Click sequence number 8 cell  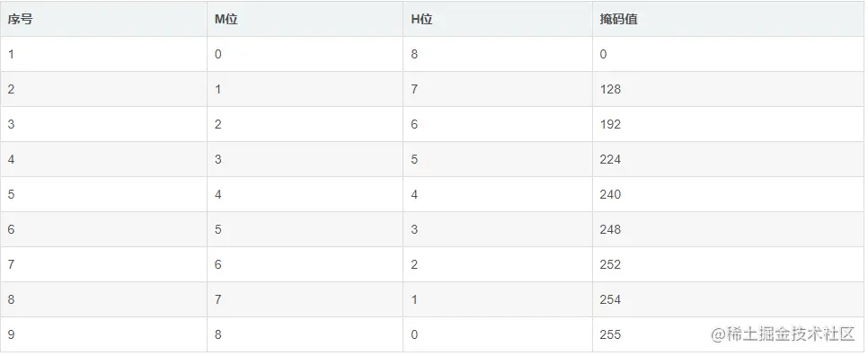pos(103,299)
